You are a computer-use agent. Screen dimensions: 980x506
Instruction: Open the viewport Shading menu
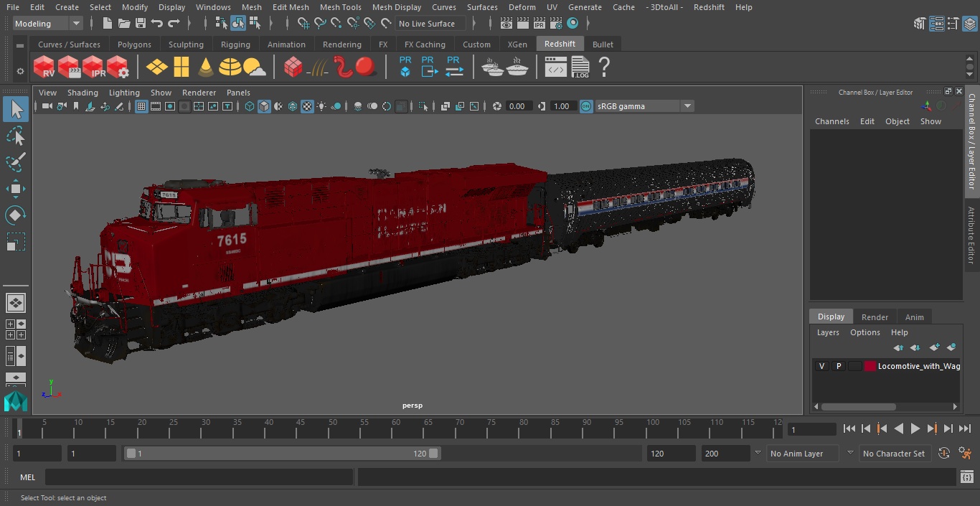83,93
